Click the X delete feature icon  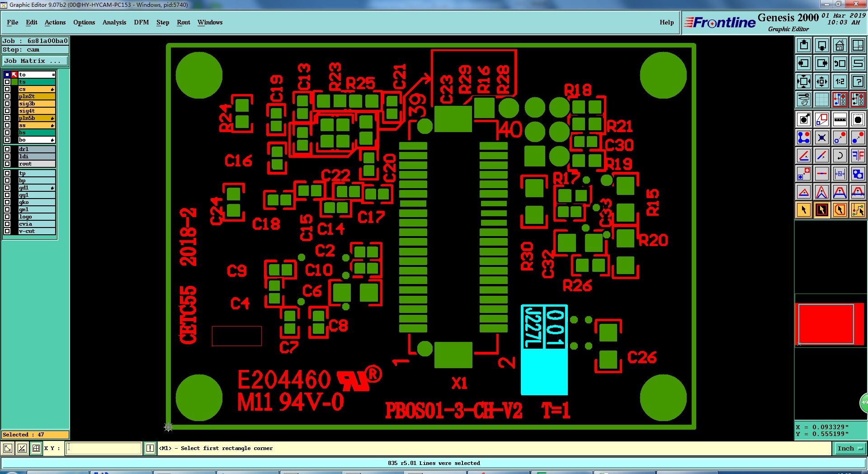point(822,137)
